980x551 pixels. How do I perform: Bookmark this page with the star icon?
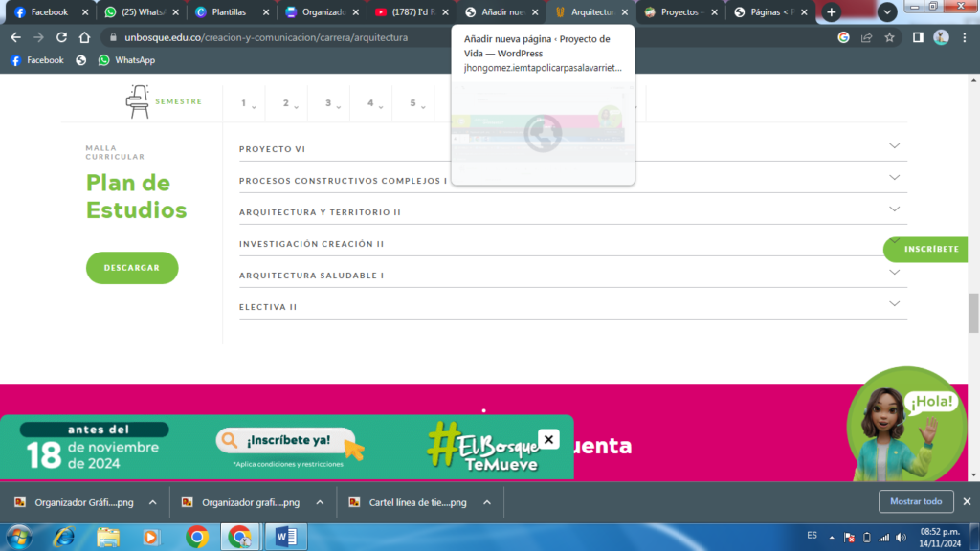click(x=889, y=37)
